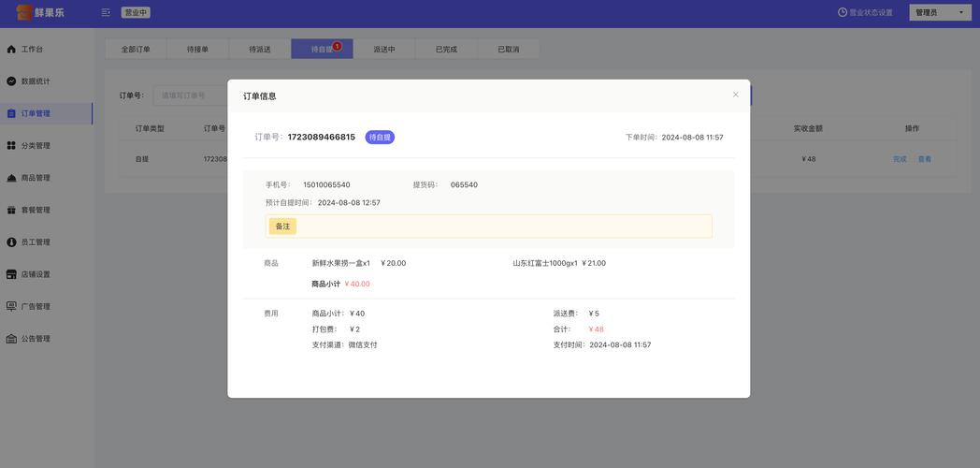Screen dimensions: 980x468
Task: Click 派送费 ￥5 value
Action: tap(594, 314)
